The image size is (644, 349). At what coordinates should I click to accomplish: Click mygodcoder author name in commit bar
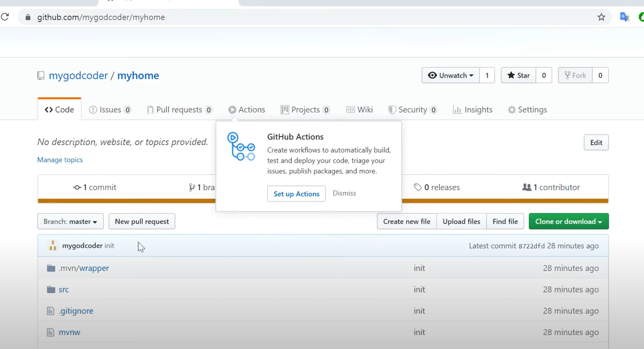tap(82, 246)
